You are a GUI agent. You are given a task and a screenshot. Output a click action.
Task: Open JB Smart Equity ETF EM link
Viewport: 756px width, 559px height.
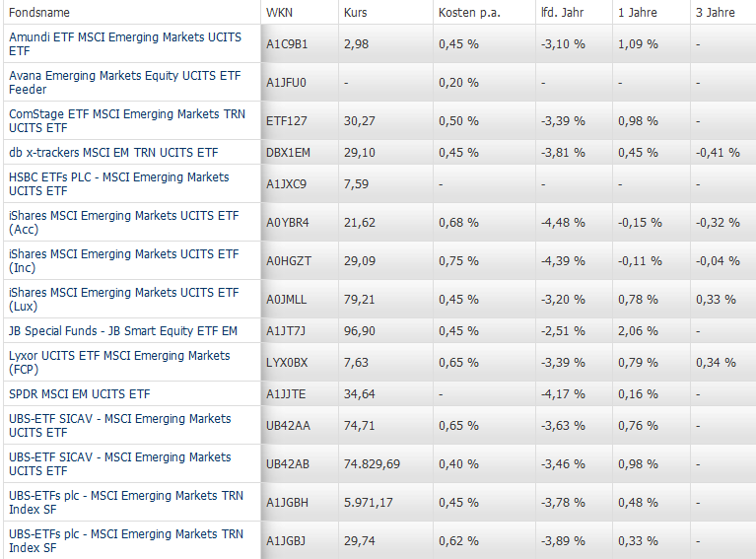tap(122, 331)
